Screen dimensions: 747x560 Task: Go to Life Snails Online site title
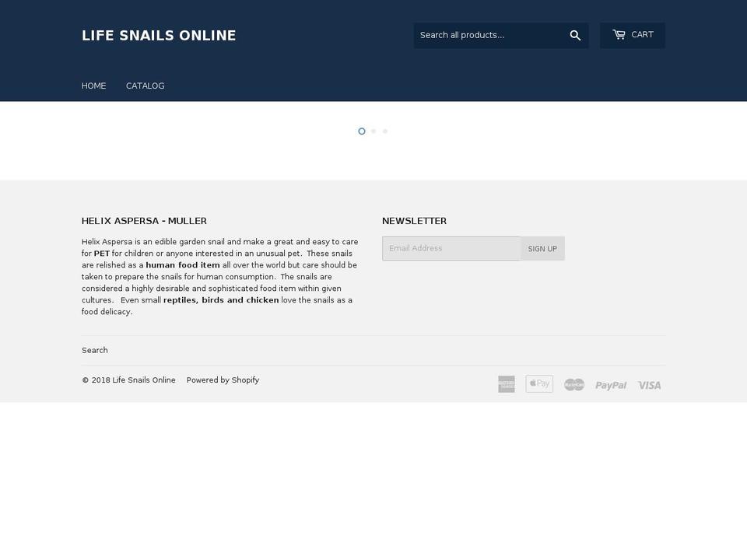tap(159, 36)
